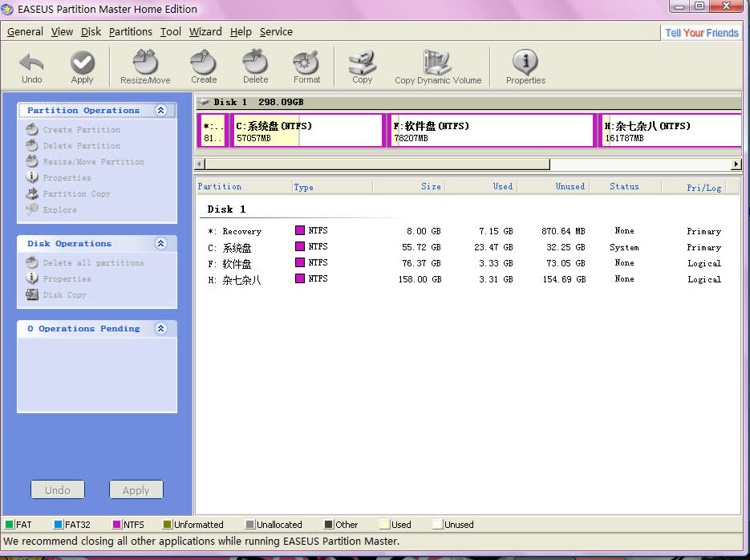Sort by the Size column header

click(x=430, y=187)
